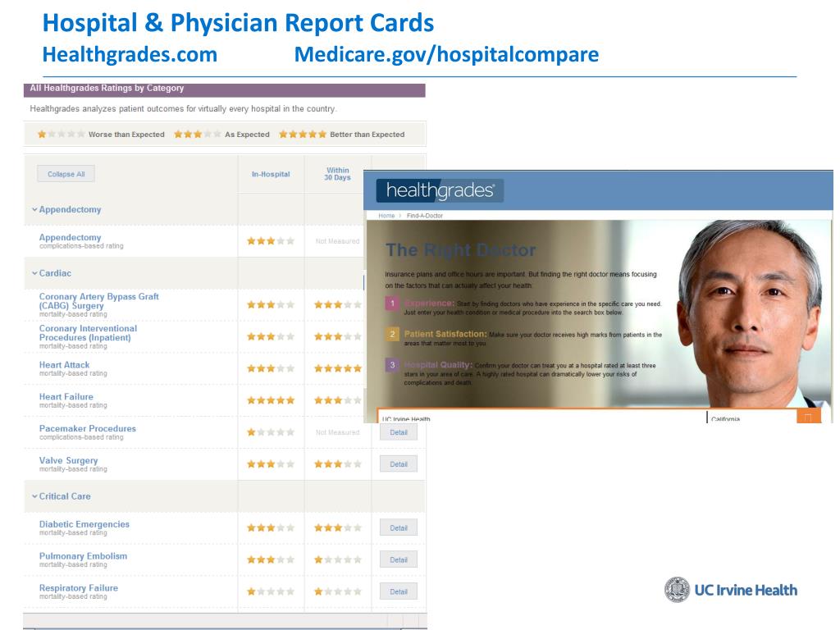Click Respiratory Failure in-hospital one-star rating
The height and width of the screenshot is (630, 840).
click(x=271, y=592)
